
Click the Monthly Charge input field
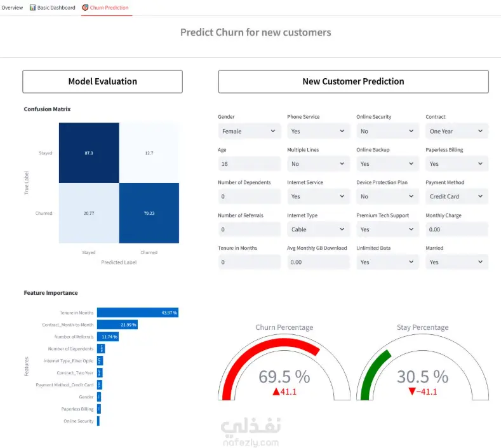tap(457, 229)
